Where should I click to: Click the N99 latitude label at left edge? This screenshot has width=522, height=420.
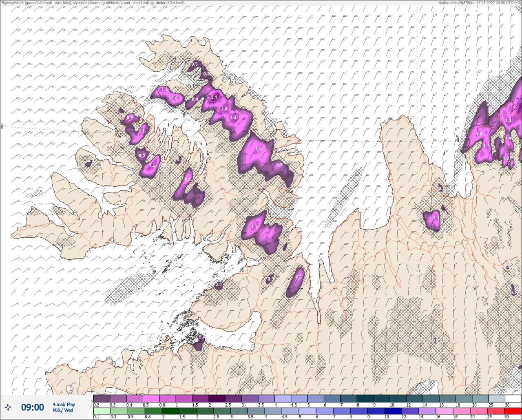tap(2, 127)
